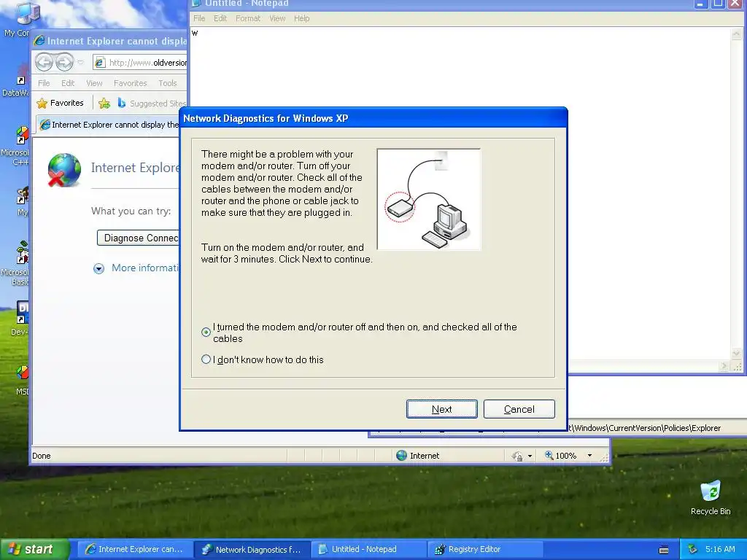Viewport: 747px width, 560px height.
Task: Expand More information arrow in IE page
Action: 98,268
